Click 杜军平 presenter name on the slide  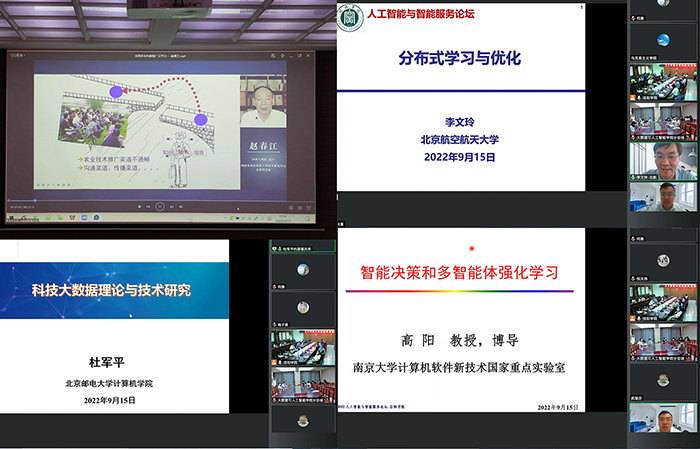click(x=111, y=363)
